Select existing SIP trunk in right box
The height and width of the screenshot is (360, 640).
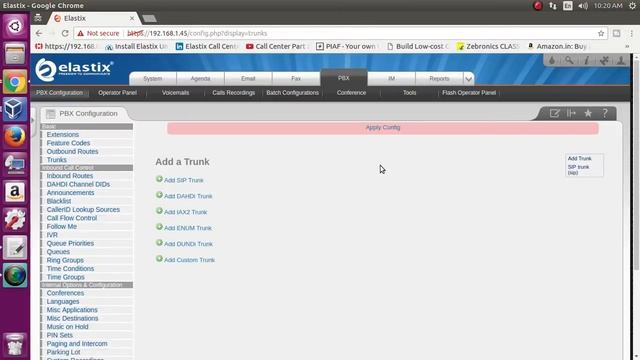coord(578,169)
